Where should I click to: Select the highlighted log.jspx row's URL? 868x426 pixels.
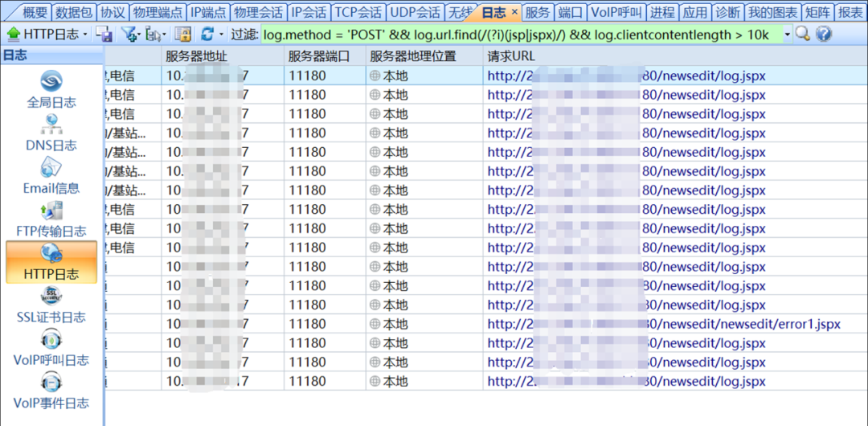tap(627, 76)
